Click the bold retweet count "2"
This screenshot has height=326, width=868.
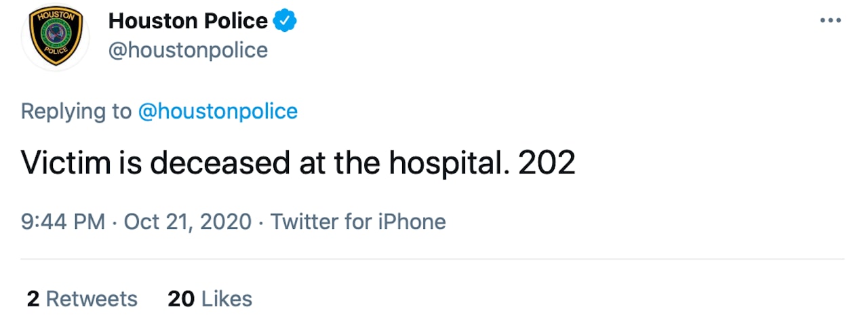pos(33,299)
